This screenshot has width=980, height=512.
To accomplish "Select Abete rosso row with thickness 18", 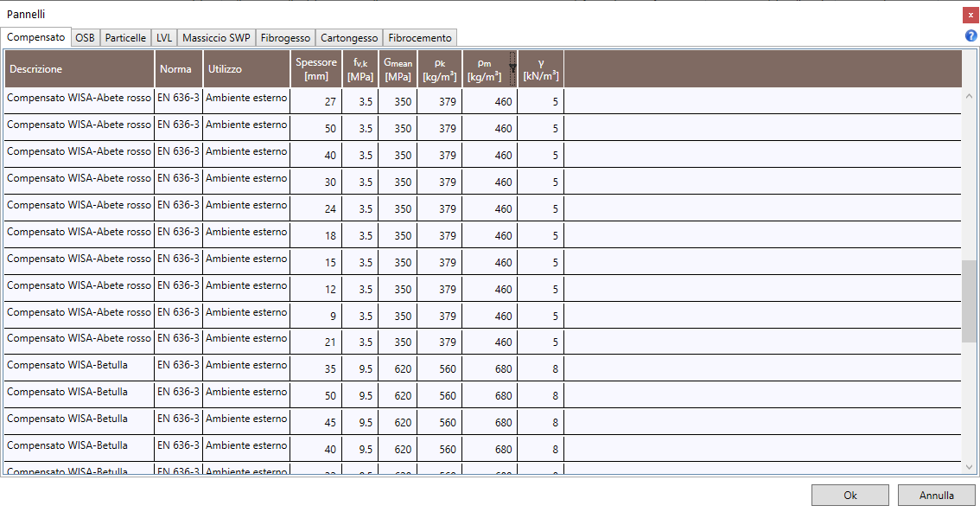I will [482, 235].
